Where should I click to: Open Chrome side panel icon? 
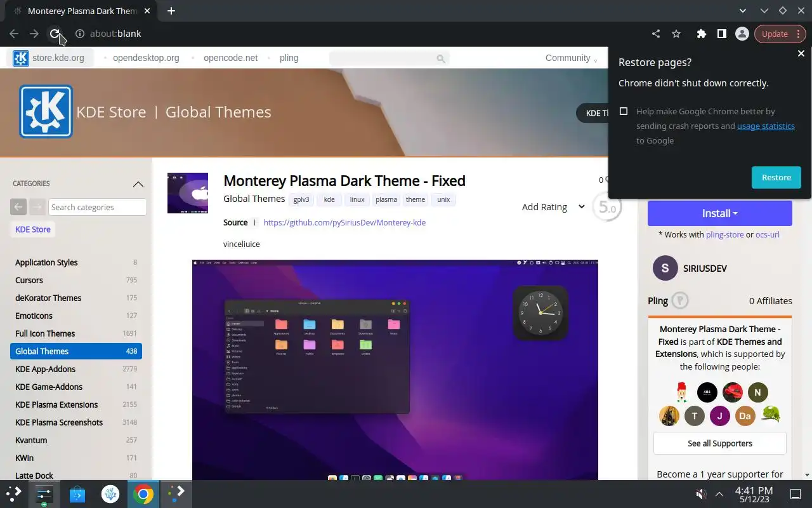721,34
